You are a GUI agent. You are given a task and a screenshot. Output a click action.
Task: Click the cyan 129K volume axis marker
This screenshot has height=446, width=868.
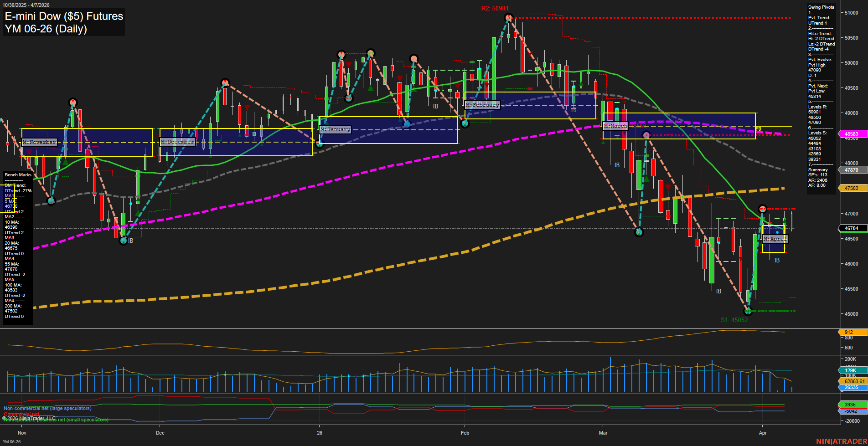click(x=851, y=370)
